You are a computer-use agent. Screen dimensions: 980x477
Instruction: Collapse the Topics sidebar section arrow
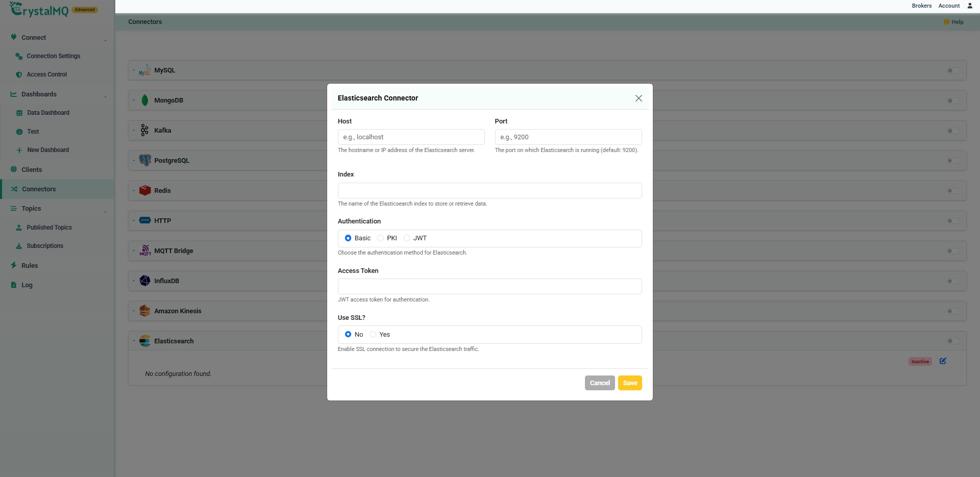point(106,211)
